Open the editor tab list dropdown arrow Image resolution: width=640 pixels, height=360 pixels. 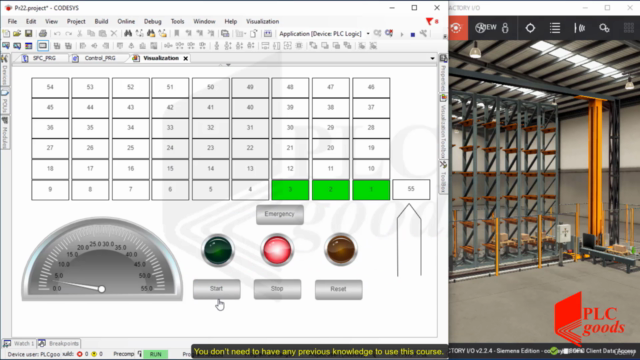433,58
